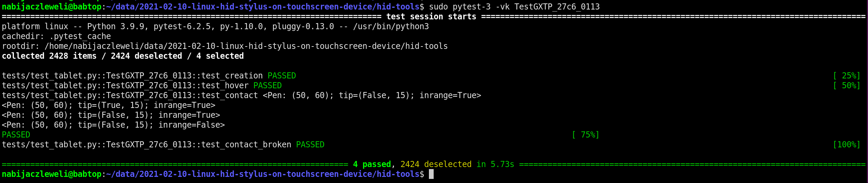Click the test_hover PASSED status
The image size is (868, 183).
tap(267, 86)
